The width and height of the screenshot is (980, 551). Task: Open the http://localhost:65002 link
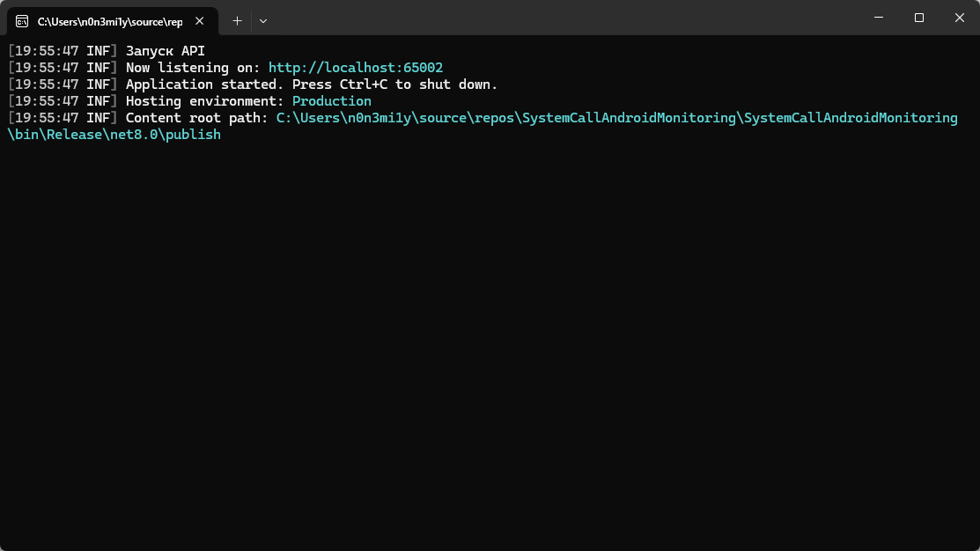pyautogui.click(x=356, y=68)
